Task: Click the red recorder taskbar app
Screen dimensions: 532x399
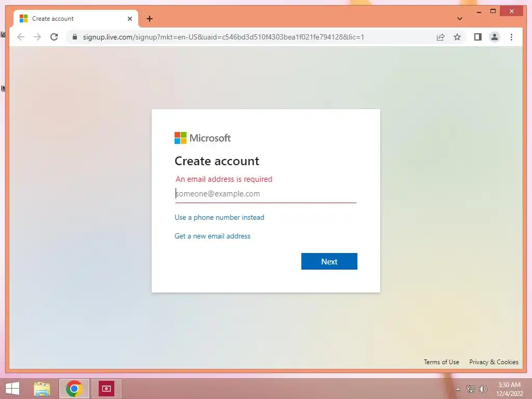Action: pyautogui.click(x=106, y=389)
